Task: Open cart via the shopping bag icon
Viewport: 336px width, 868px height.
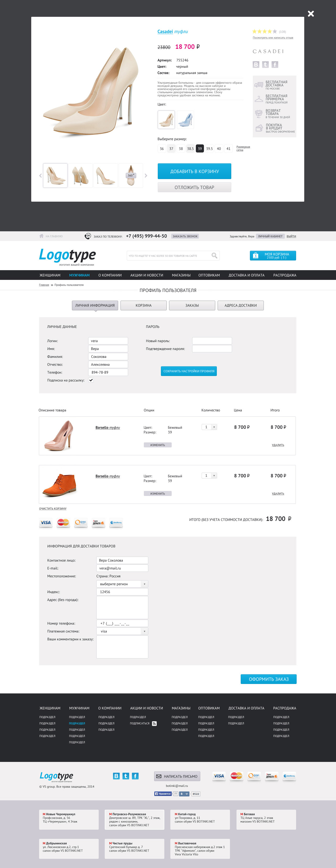Action: click(x=255, y=256)
